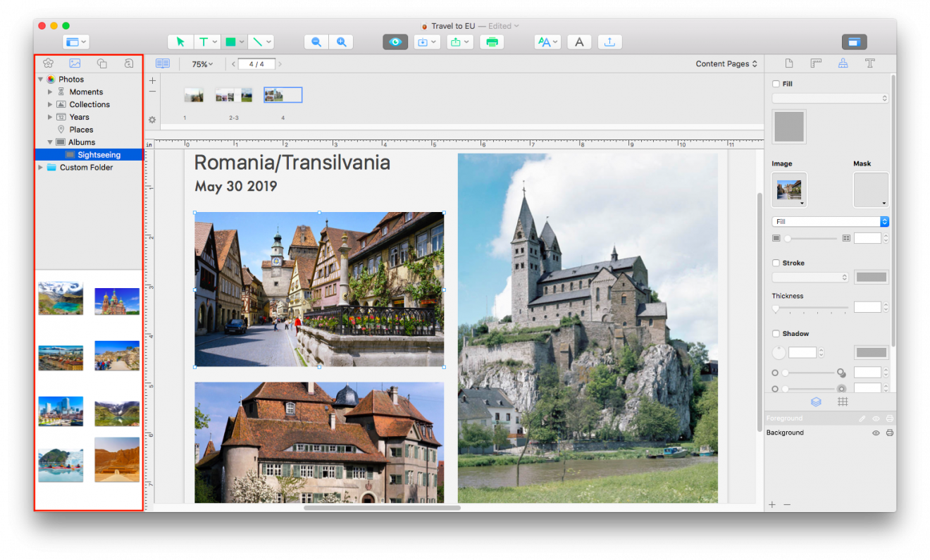Screen dimensions: 930x560
Task: Choose the line drawing tool
Action: pos(257,42)
